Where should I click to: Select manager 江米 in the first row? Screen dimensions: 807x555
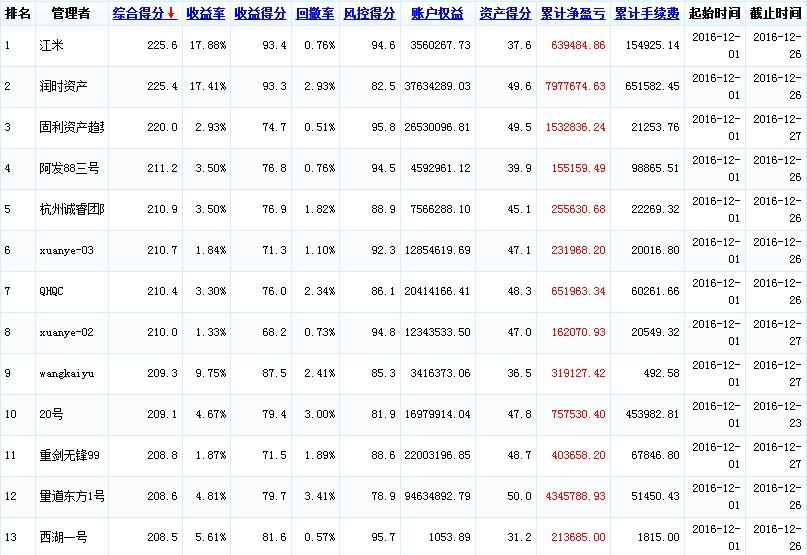(x=51, y=46)
